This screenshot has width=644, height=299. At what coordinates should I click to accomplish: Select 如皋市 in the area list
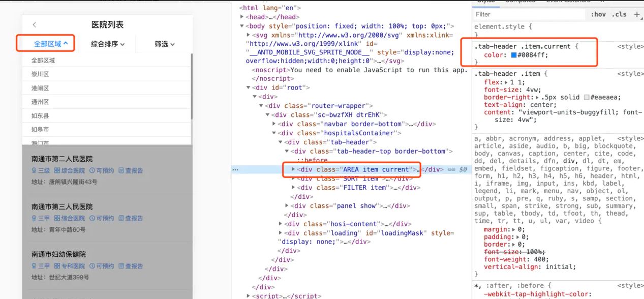click(x=106, y=130)
